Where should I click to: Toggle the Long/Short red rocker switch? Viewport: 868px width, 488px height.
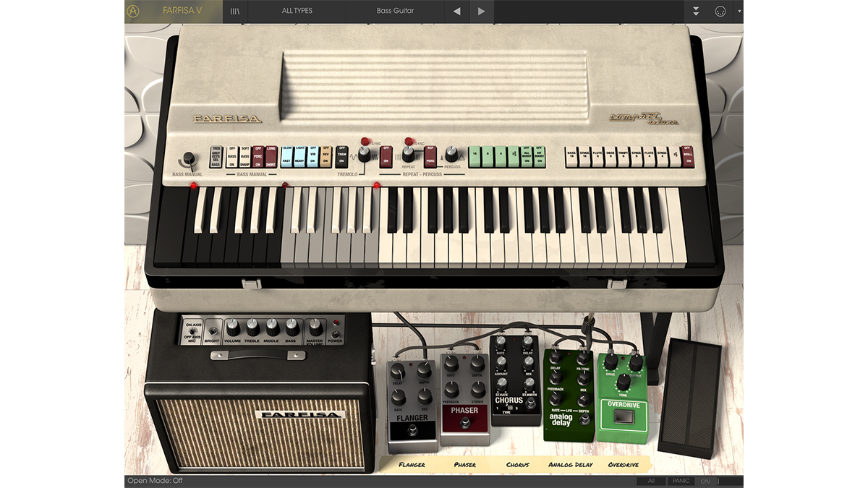pyautogui.click(x=271, y=157)
